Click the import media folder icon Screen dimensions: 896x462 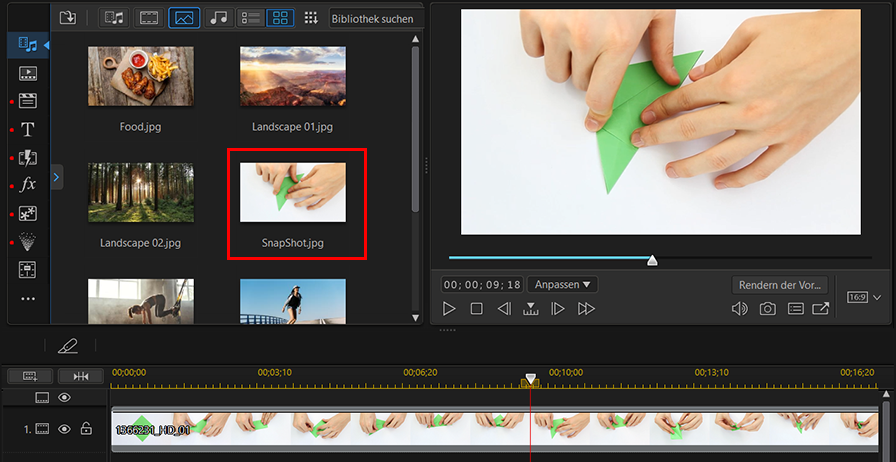67,18
